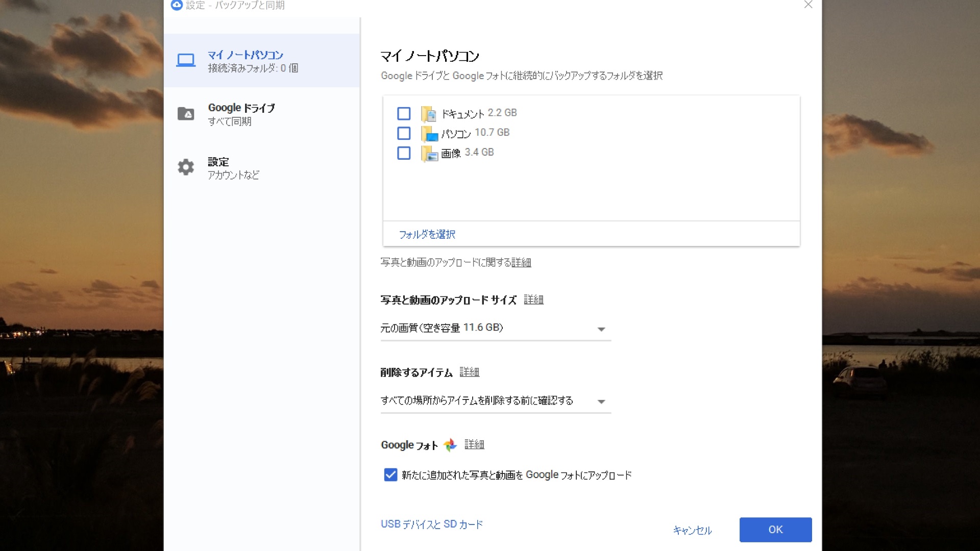Uncheck upload new photos to Google フォト
The image size is (980, 551).
click(x=390, y=475)
